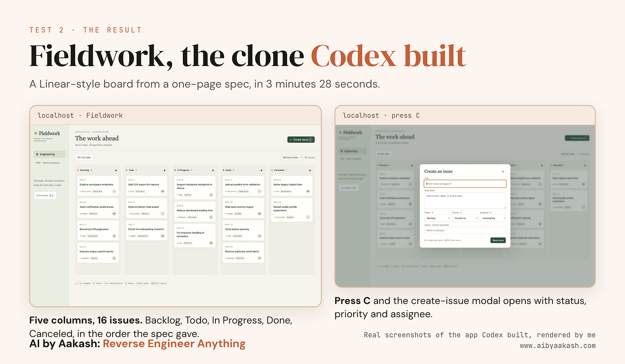This screenshot has width=625, height=364.
Task: Switch to List view
Action: click(84, 157)
